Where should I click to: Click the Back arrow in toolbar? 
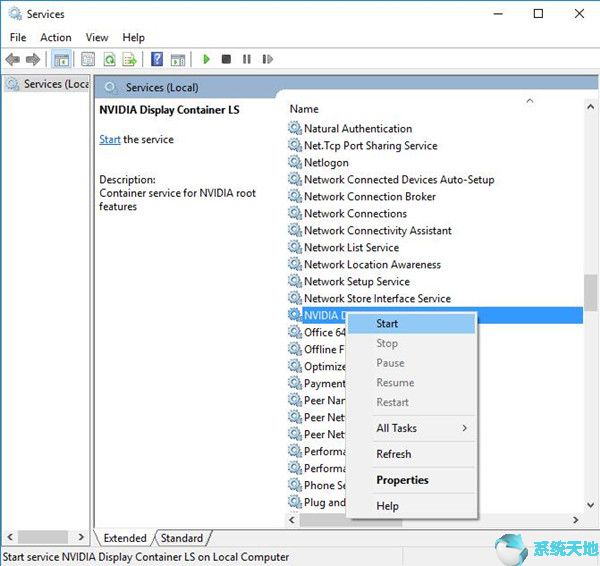[x=13, y=60]
